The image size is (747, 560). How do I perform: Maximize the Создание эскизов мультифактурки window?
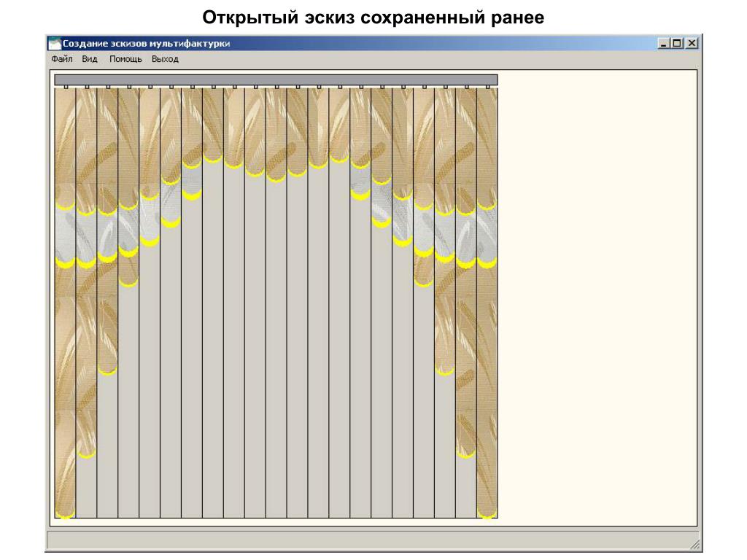676,43
